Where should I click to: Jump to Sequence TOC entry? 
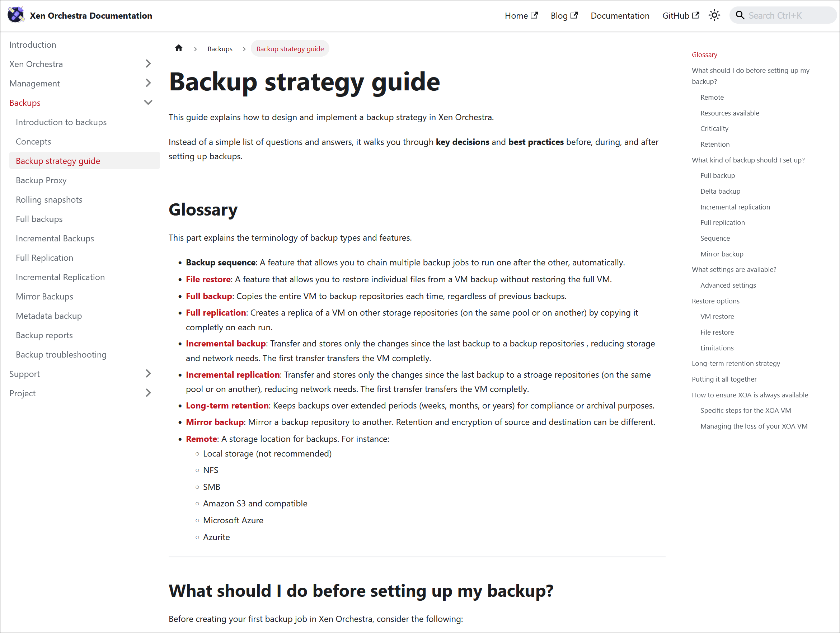click(x=715, y=238)
